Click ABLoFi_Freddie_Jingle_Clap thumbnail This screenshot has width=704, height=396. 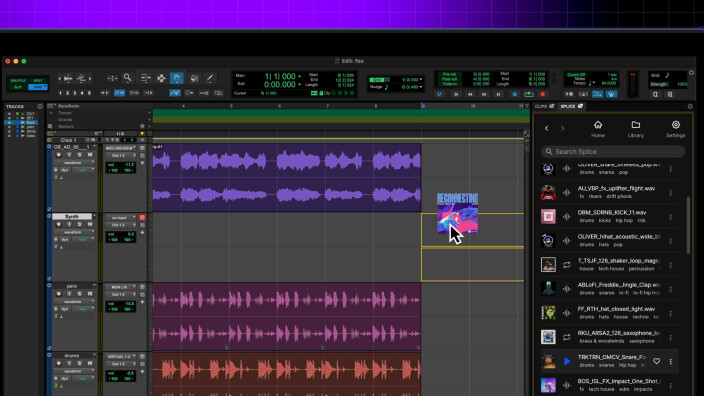[x=548, y=289]
